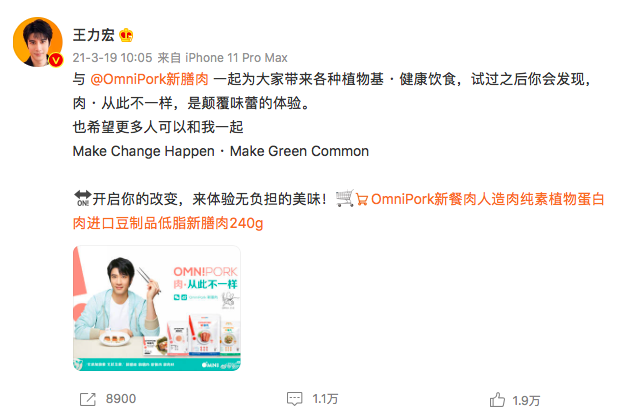Like the post with thumbs-up icon

coord(497,399)
